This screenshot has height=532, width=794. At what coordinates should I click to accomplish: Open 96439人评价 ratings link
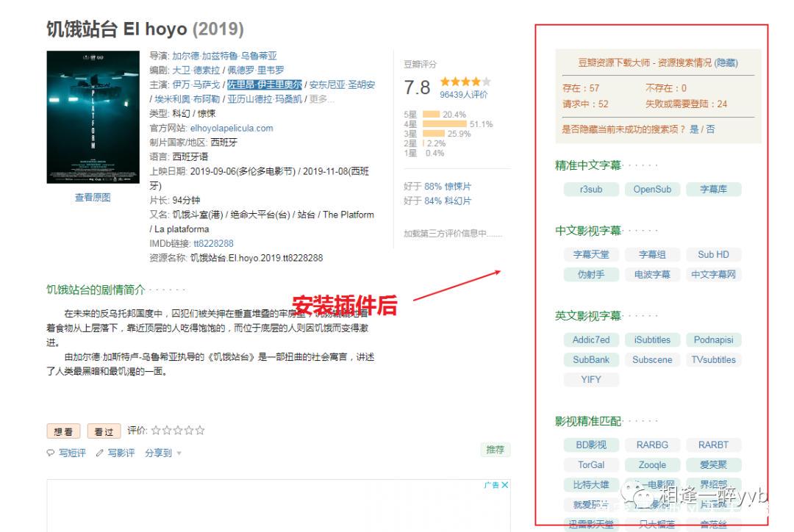pos(463,95)
